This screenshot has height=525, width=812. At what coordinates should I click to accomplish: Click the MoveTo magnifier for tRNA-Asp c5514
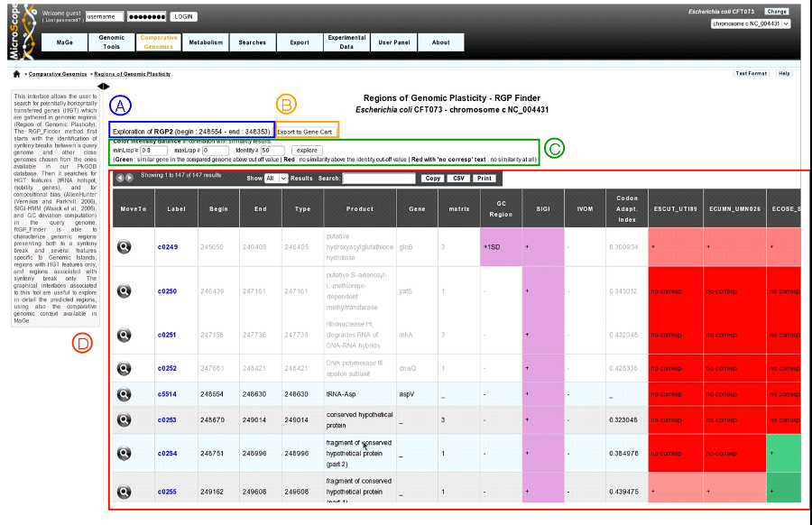click(x=124, y=394)
